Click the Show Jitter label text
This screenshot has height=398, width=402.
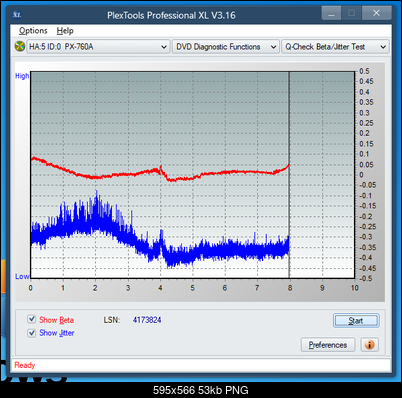click(x=57, y=333)
